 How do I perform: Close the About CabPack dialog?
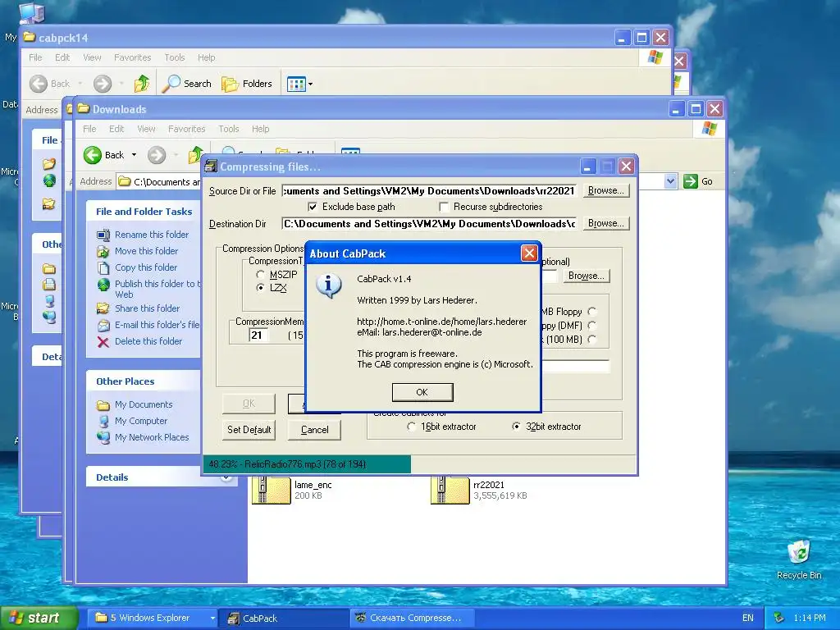(x=529, y=253)
